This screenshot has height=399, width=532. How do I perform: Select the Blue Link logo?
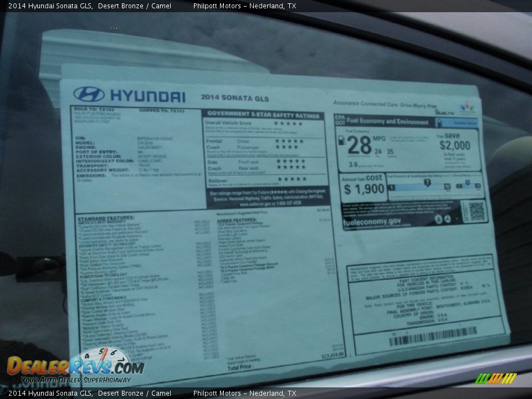click(x=446, y=111)
